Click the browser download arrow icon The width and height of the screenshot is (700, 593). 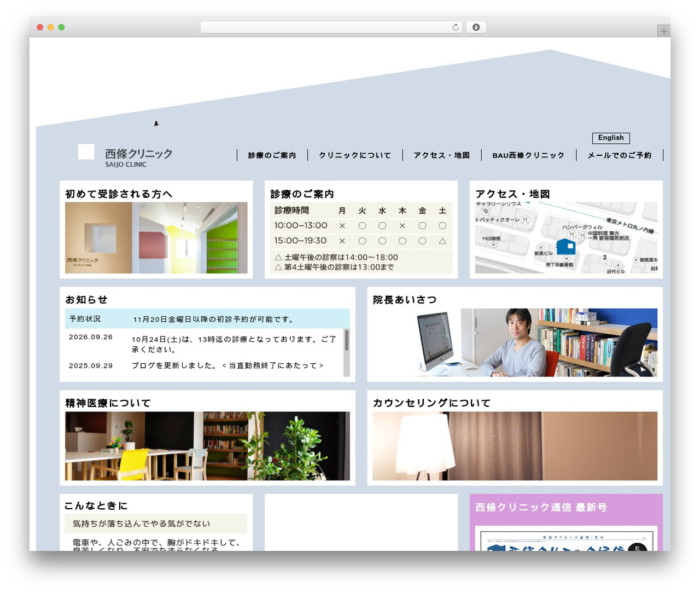tap(476, 27)
